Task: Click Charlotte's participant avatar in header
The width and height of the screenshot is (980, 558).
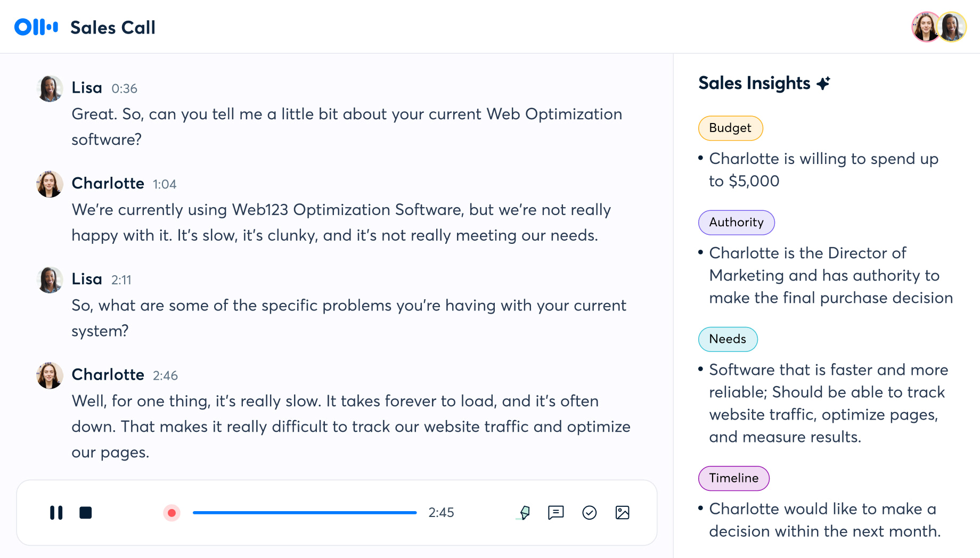Action: coord(926,27)
